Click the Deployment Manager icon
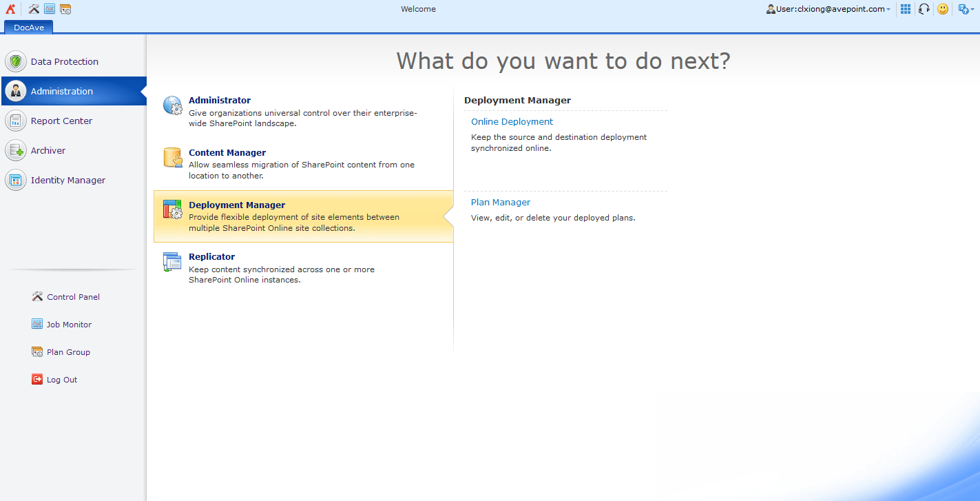This screenshot has width=980, height=501. 172,209
